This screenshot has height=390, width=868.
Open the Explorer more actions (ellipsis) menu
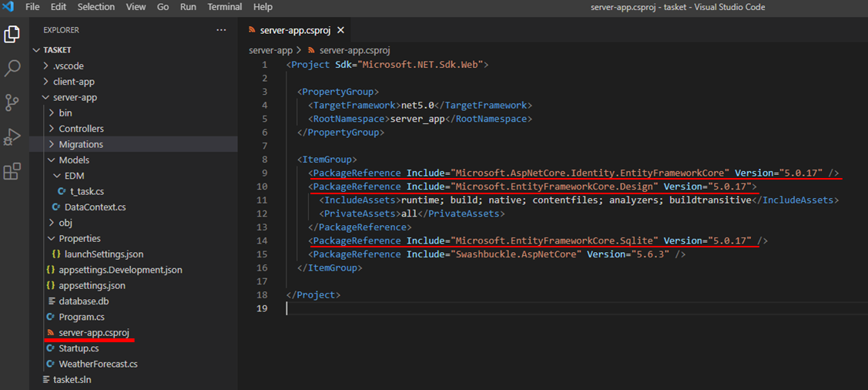(222, 30)
